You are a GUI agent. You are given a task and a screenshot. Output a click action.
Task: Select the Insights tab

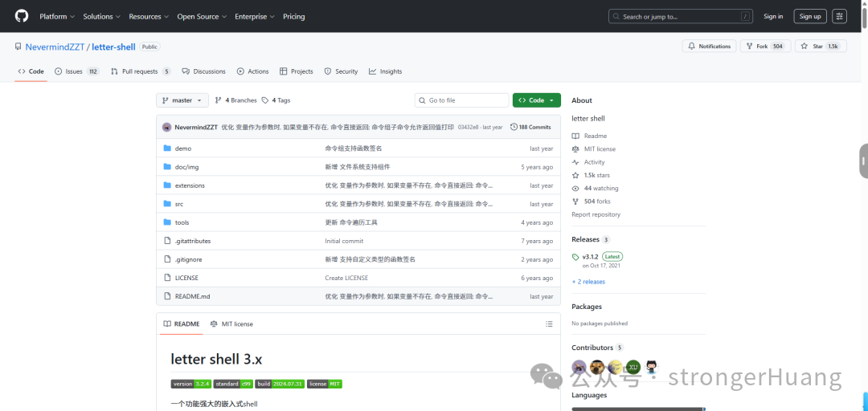coord(385,71)
